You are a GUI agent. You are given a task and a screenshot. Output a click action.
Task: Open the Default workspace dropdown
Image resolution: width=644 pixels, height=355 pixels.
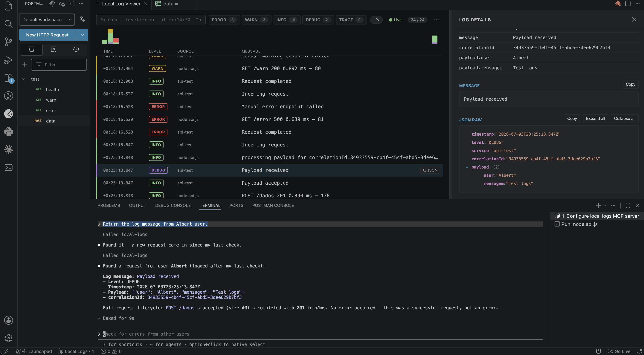click(x=47, y=19)
